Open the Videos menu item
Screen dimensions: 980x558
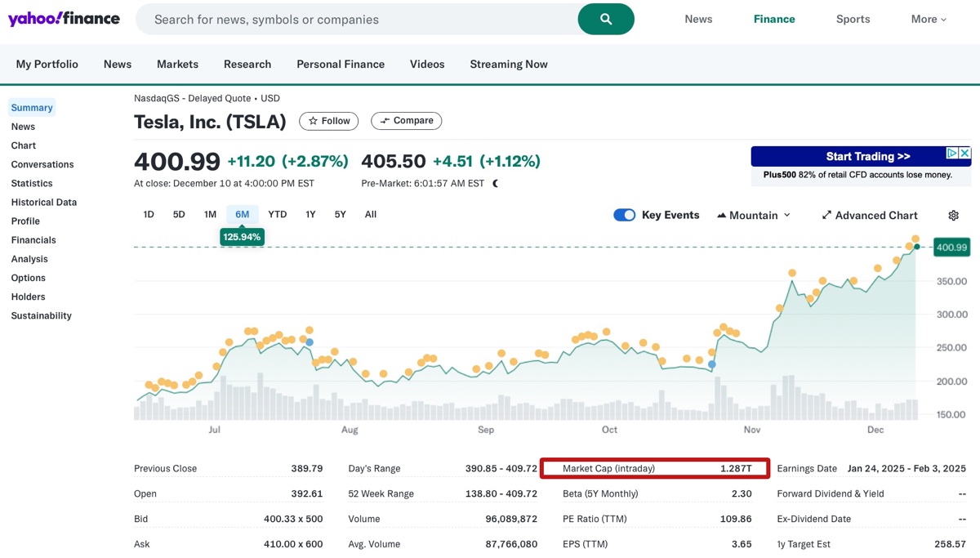426,64
